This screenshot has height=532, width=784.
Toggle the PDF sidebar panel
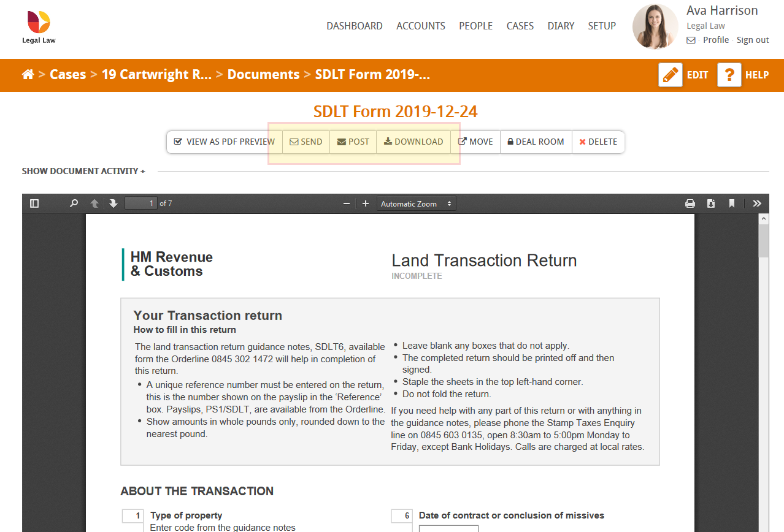(x=34, y=203)
